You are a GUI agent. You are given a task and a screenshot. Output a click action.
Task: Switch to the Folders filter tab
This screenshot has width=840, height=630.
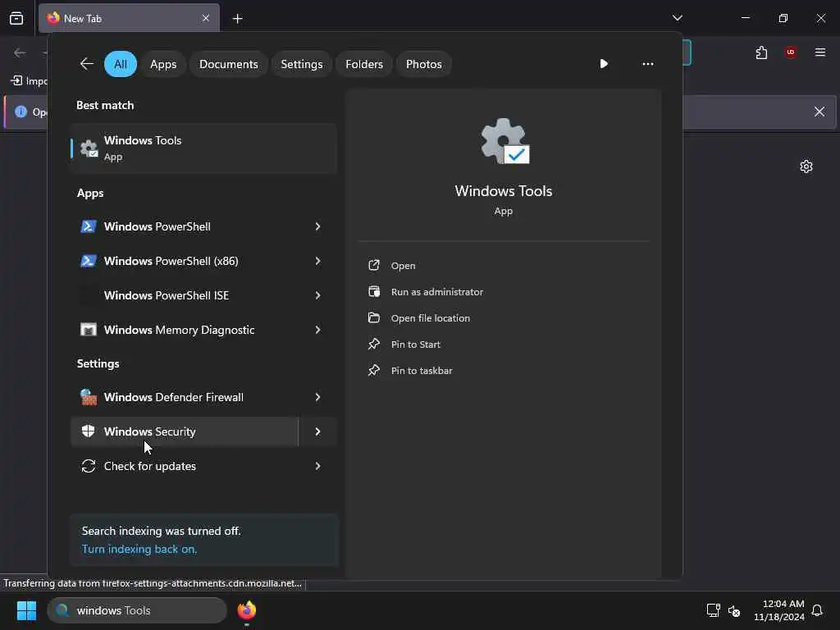364,64
